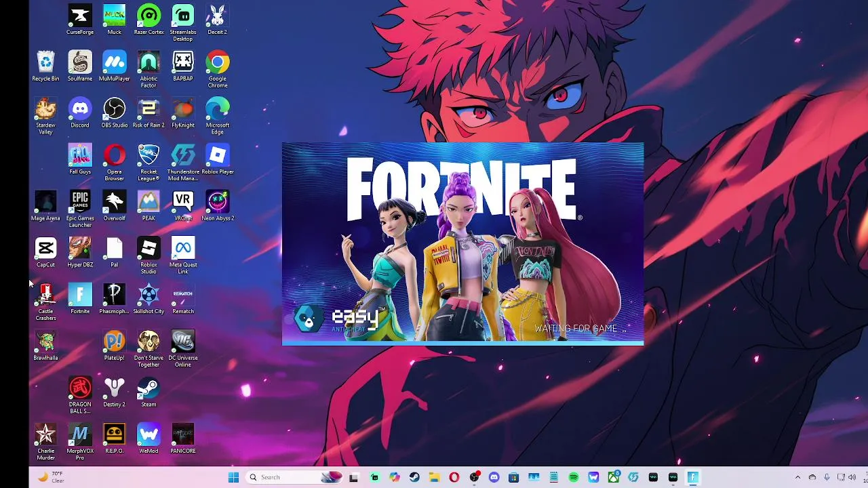
Task: Open MuMuPlayer desktop shortcut
Action: [115, 66]
